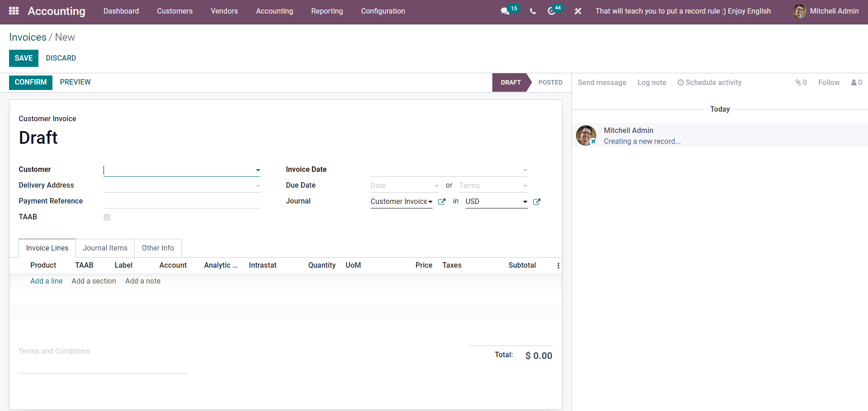Image resolution: width=868 pixels, height=411 pixels.
Task: Click the Accounting app title
Action: point(57,11)
